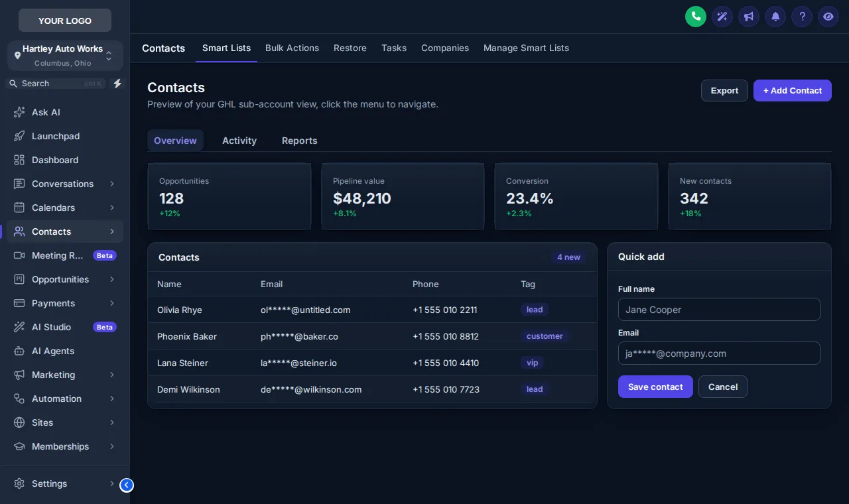Open the magic wand AI icon
The height and width of the screenshot is (504, 849).
[722, 17]
